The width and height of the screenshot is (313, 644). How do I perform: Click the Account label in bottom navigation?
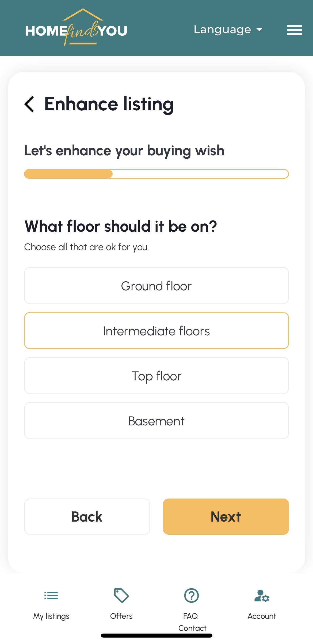(x=261, y=616)
